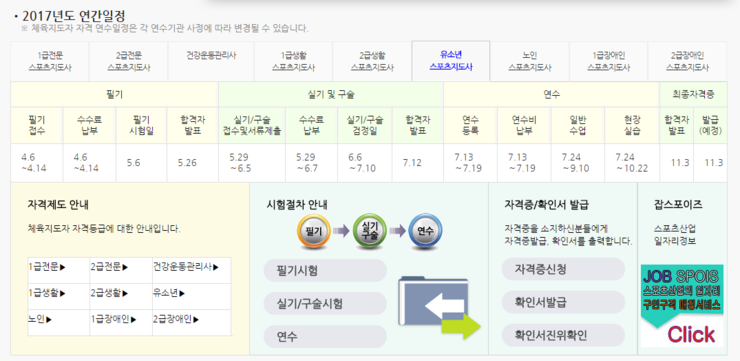This screenshot has width=740, height=361.
Task: Click the 자격제도 안내 heading
Action: (x=58, y=205)
